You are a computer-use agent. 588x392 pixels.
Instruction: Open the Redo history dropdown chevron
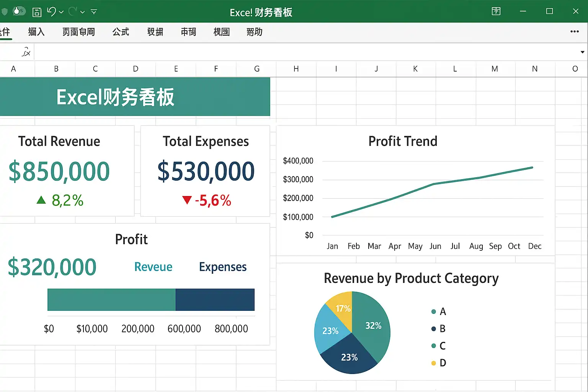pos(82,12)
